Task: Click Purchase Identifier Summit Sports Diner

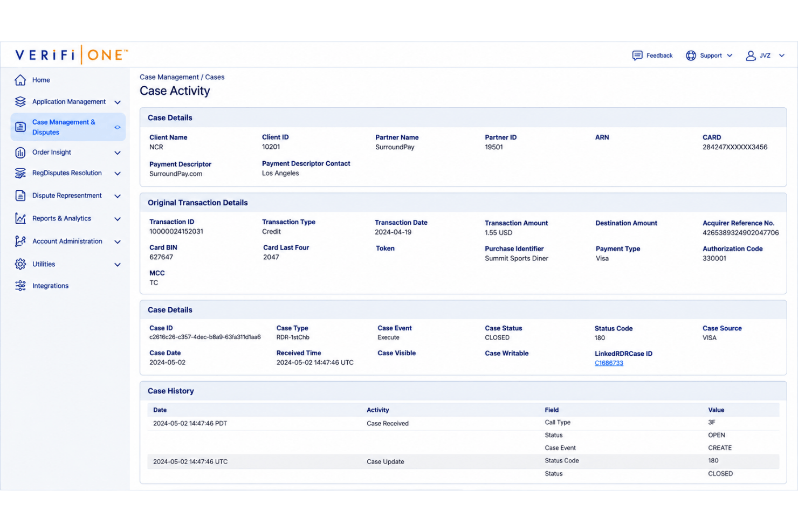Action: click(517, 259)
